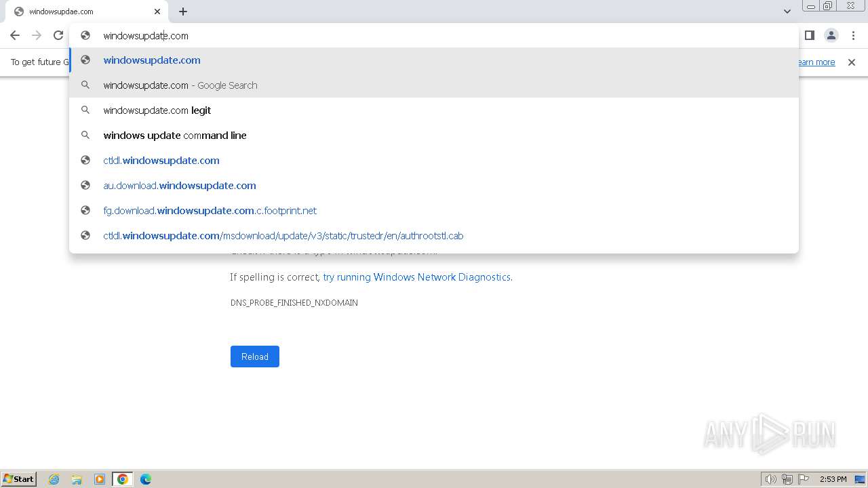Select fg.download.windowsupdate.com.c.footprint.net suggestion
The height and width of the screenshot is (488, 868).
434,211
